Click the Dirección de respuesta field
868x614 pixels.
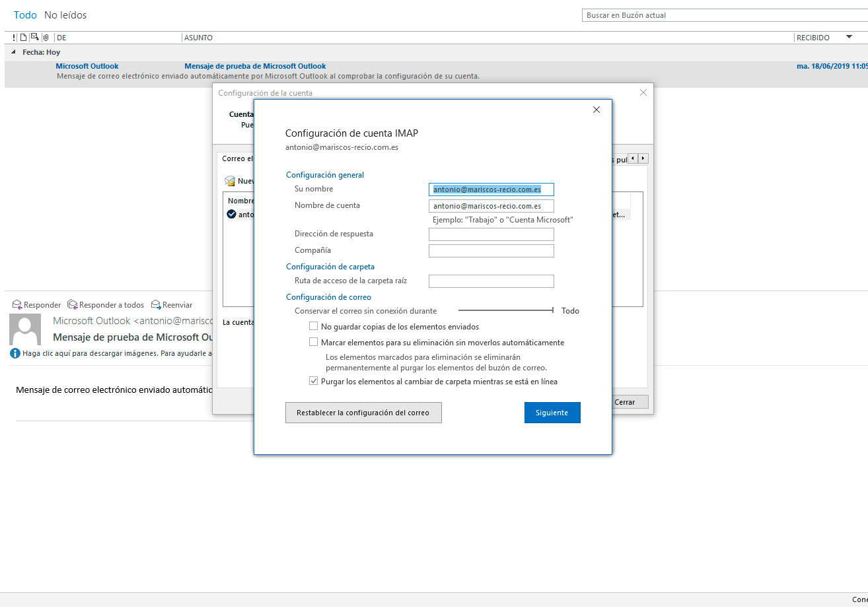tap(491, 234)
